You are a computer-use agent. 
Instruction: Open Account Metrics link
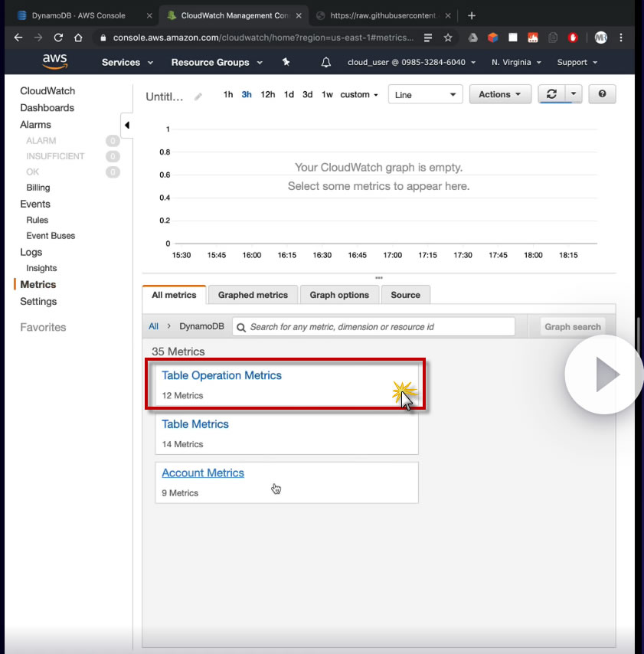(203, 473)
